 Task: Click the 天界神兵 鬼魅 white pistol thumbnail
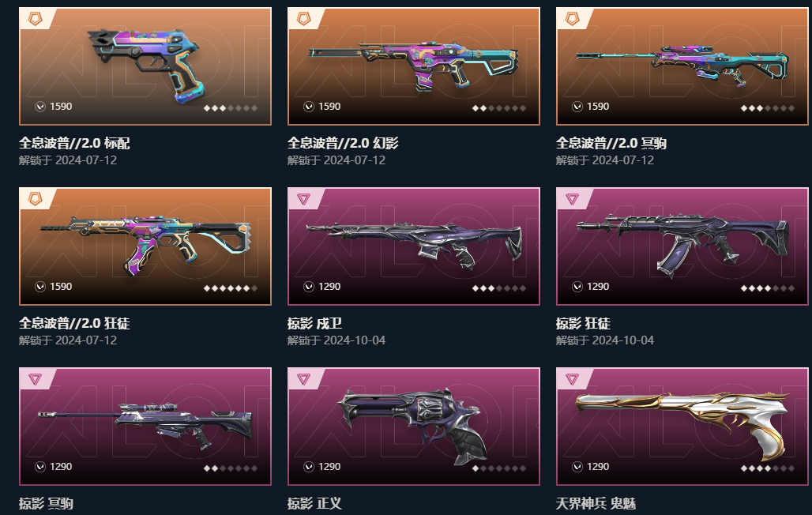(682, 426)
